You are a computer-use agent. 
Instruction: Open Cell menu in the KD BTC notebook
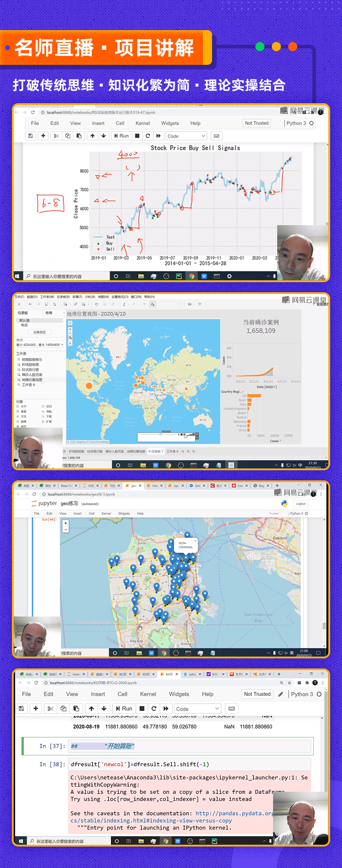point(123,694)
